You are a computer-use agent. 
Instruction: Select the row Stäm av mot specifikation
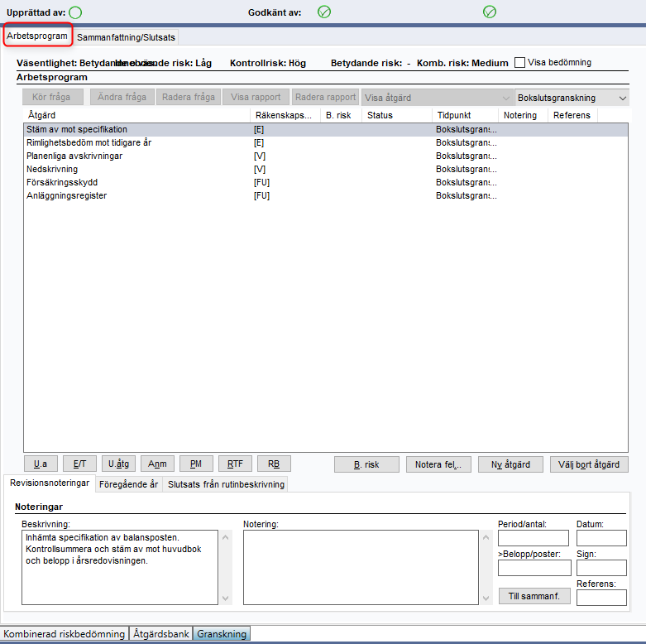325,129
